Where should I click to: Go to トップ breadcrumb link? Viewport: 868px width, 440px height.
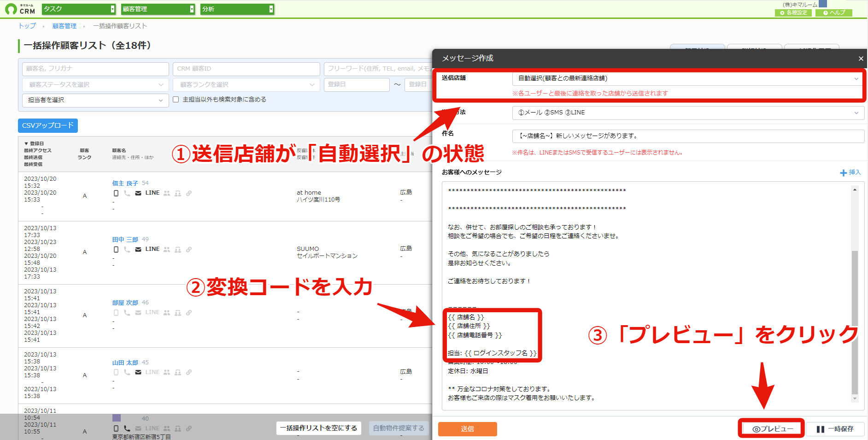click(27, 26)
